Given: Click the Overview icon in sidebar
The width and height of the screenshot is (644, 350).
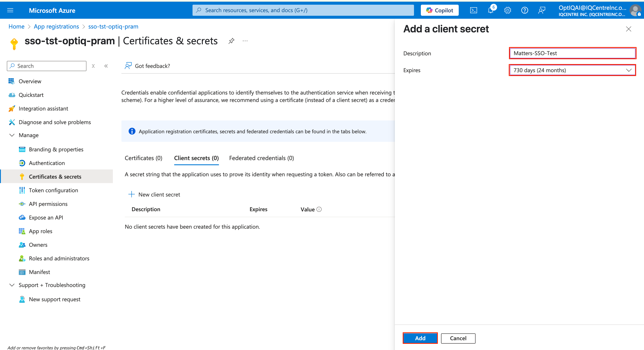Looking at the screenshot, I should point(11,81).
